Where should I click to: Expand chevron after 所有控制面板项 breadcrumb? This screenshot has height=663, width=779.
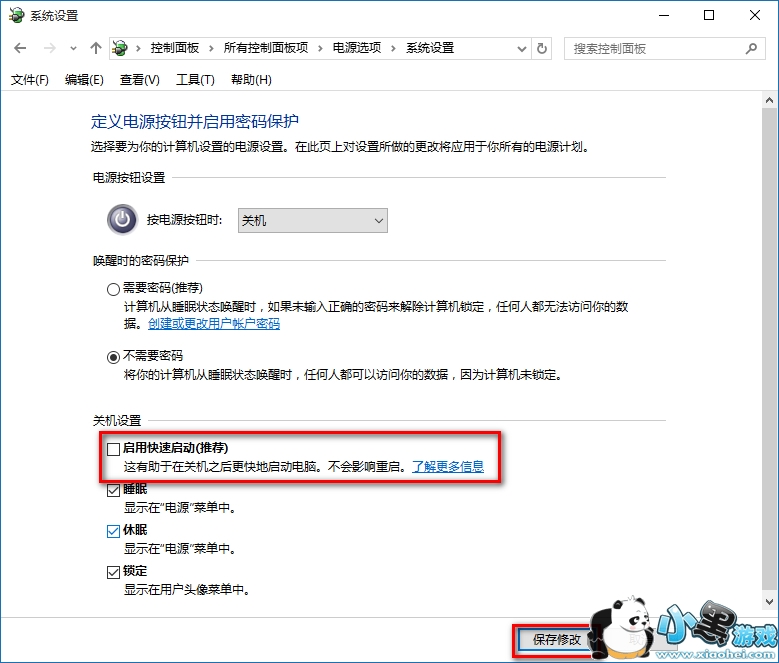(320, 49)
